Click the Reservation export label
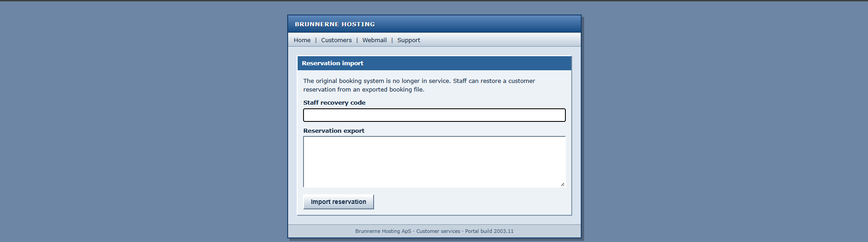This screenshot has width=868, height=242. click(334, 131)
